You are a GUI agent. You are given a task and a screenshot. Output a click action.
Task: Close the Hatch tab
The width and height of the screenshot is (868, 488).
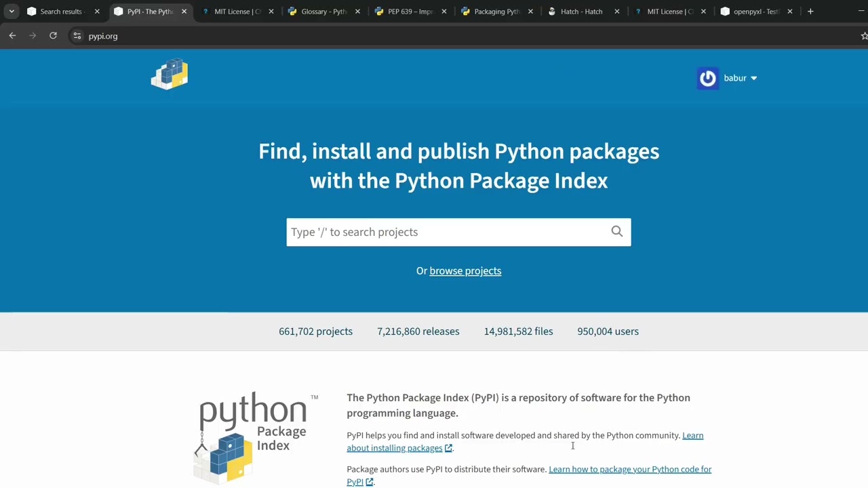point(616,12)
